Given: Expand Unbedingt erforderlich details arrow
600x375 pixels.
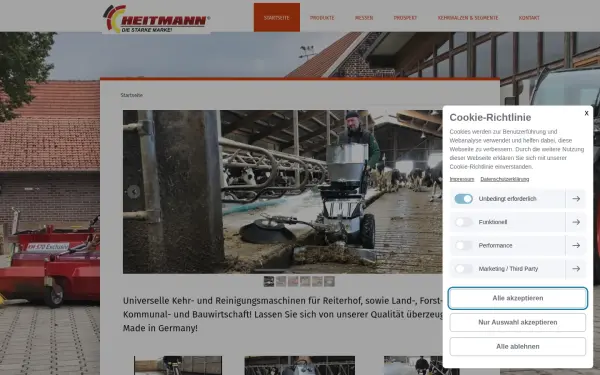Looking at the screenshot, I should [x=576, y=199].
